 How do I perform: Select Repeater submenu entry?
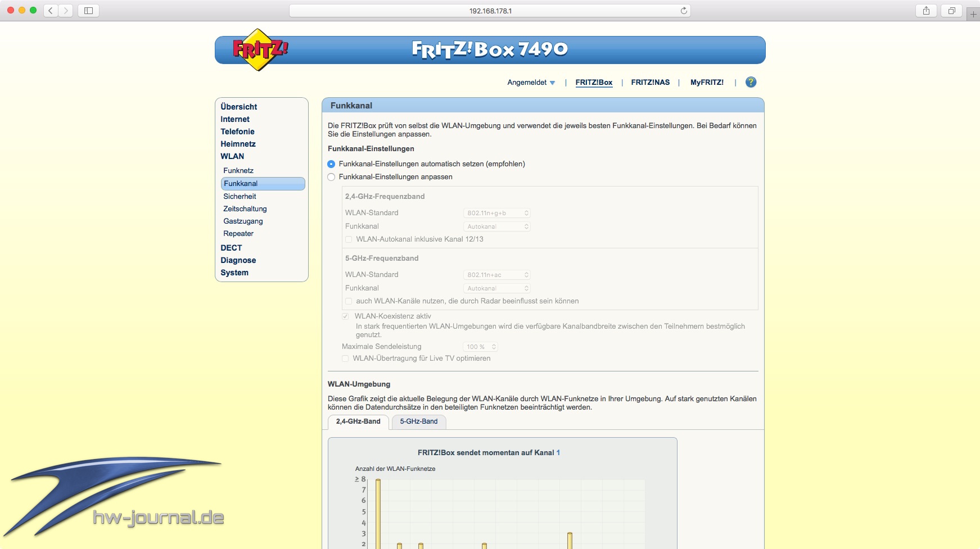pos(238,233)
